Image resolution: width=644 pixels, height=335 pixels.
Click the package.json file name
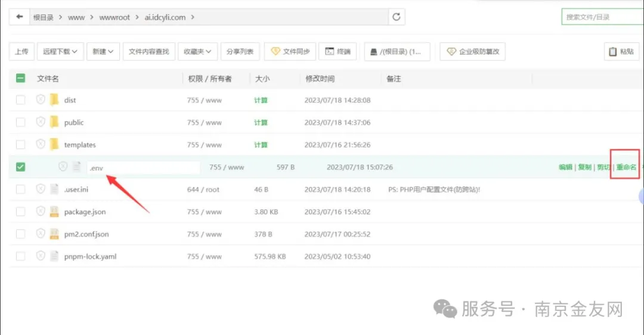(x=85, y=212)
